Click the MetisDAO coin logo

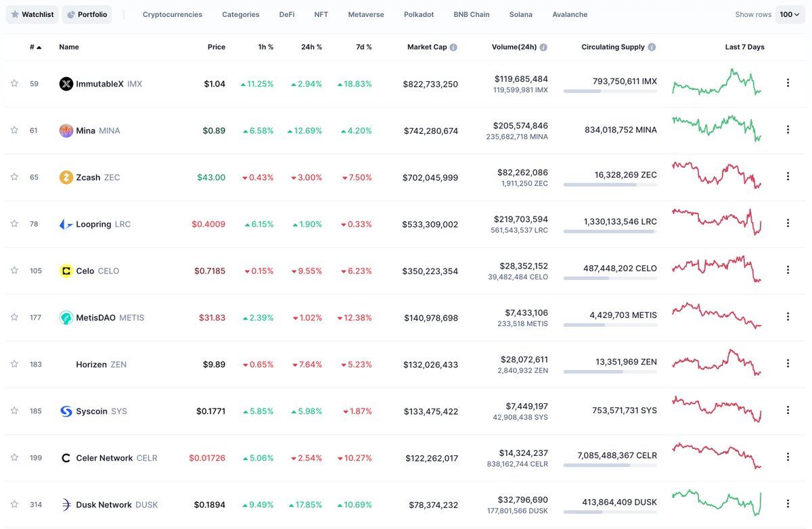[66, 317]
